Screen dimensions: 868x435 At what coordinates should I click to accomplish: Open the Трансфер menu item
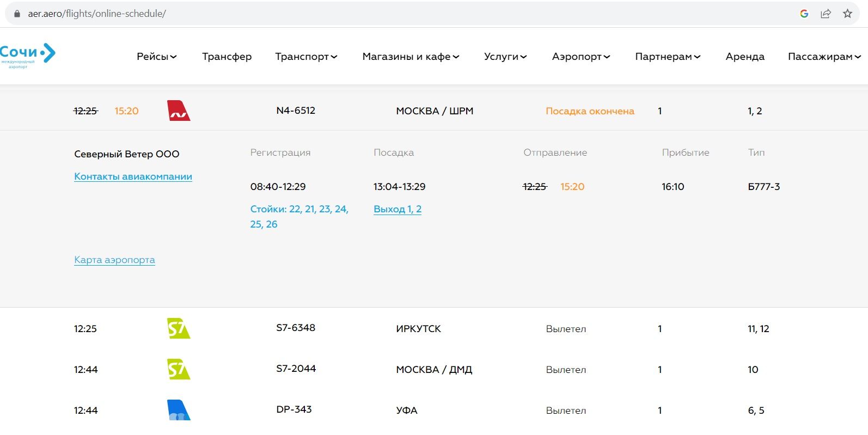[227, 57]
